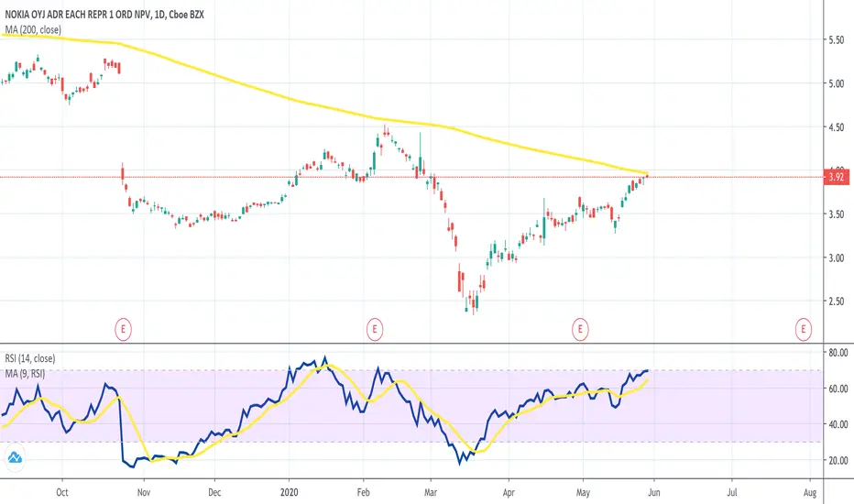Click the 4.50 price axis label
The height and width of the screenshot is (504, 854).
(x=836, y=127)
